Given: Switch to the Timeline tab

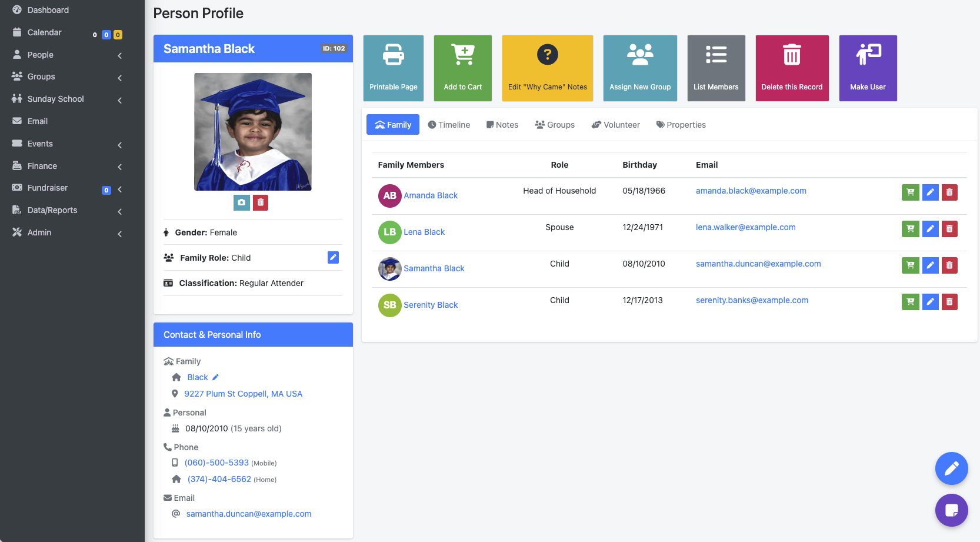Looking at the screenshot, I should click(449, 124).
